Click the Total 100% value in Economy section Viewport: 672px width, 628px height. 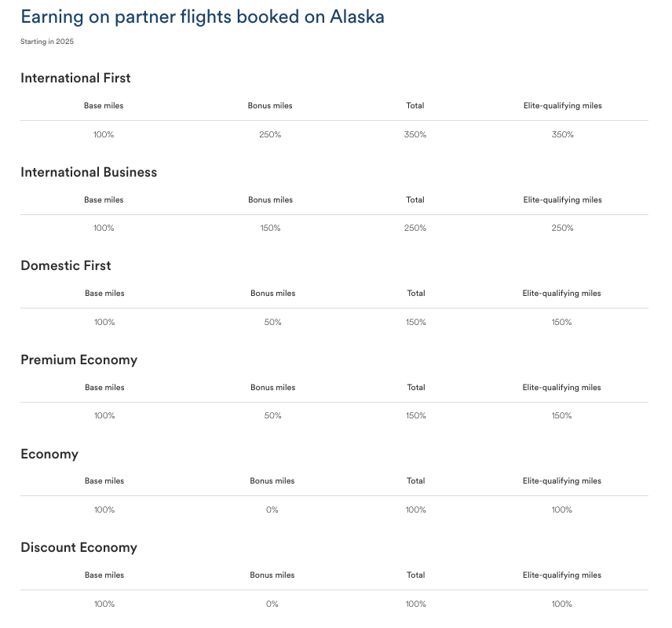[x=415, y=509]
